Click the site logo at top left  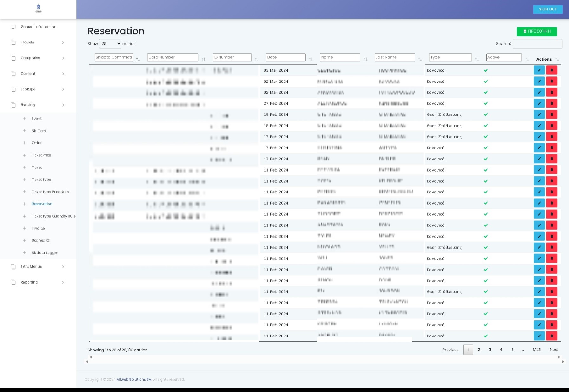tap(38, 9)
